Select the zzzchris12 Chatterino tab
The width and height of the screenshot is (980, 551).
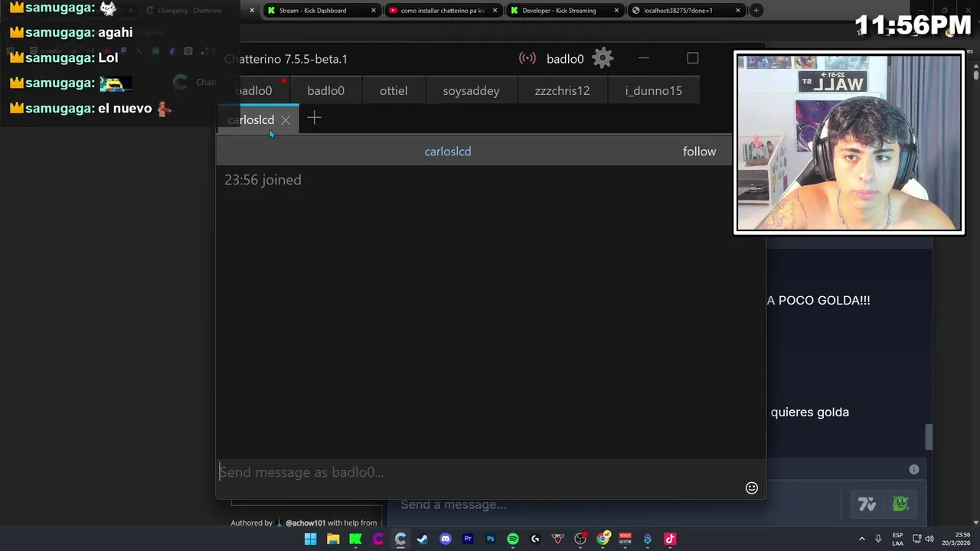point(562,90)
